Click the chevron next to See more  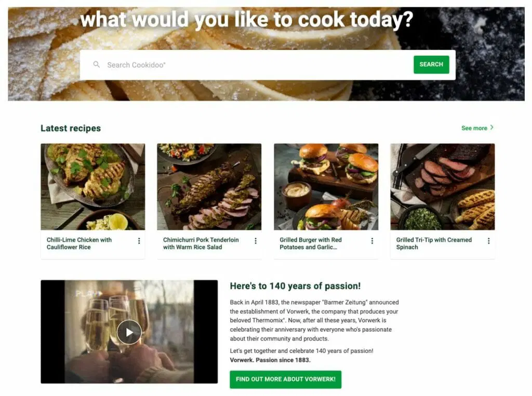click(491, 128)
